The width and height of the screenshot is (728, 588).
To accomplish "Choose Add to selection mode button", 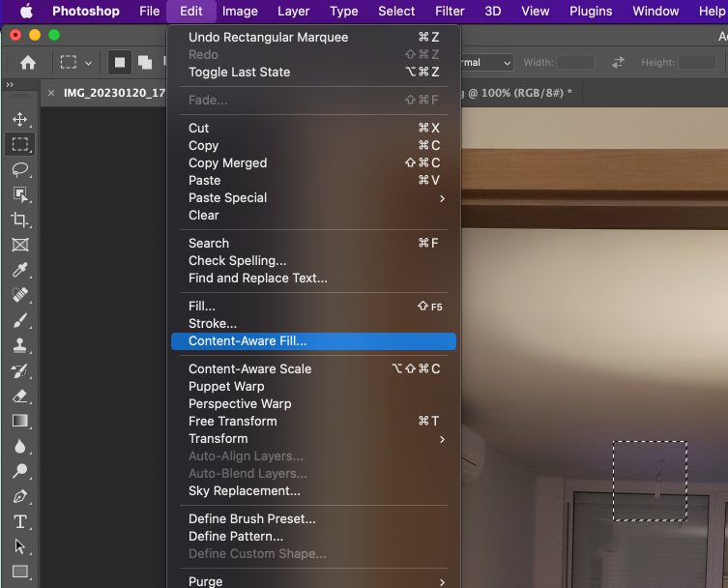I will [x=145, y=62].
